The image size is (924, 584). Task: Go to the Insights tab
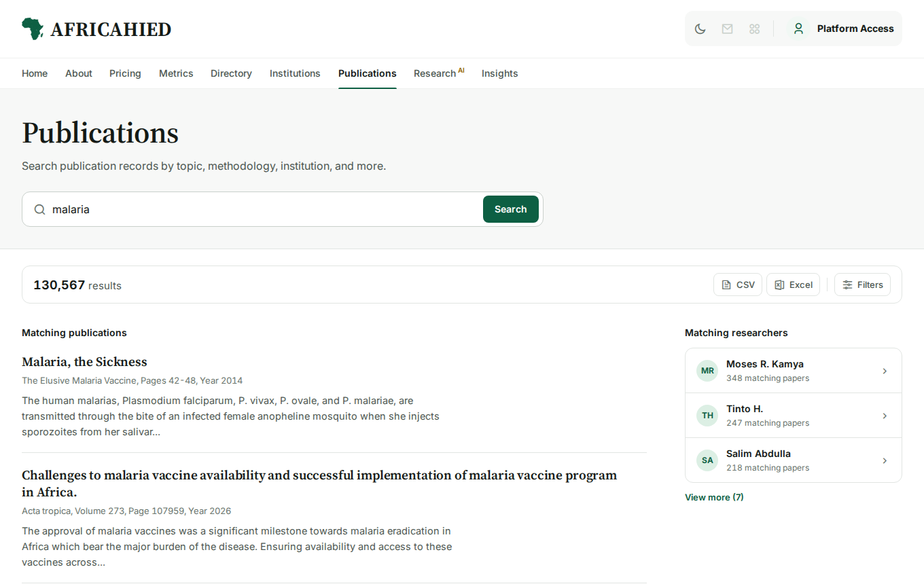(x=500, y=73)
